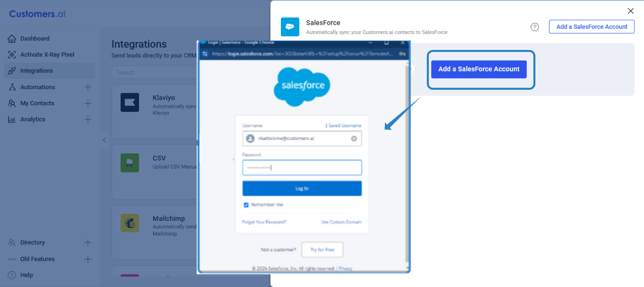644x287 pixels.
Task: Toggle the Remember me checkbox
Action: point(246,205)
